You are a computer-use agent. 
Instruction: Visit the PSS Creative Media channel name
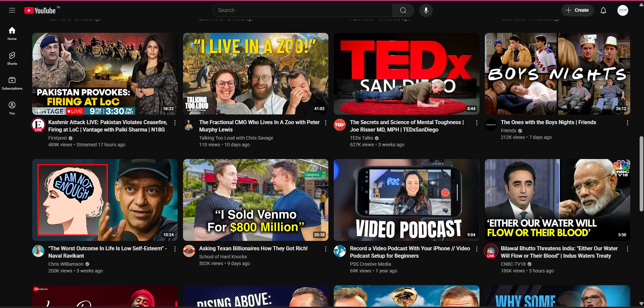click(370, 264)
